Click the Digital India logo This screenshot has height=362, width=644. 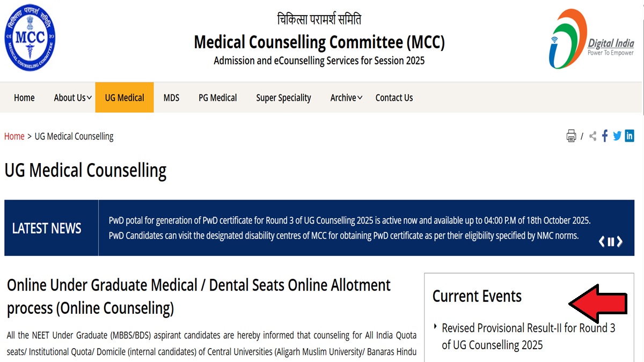click(x=591, y=39)
